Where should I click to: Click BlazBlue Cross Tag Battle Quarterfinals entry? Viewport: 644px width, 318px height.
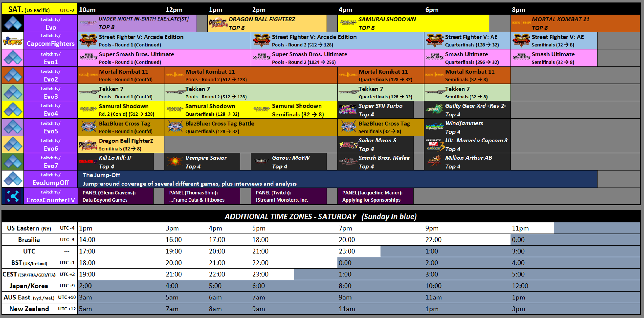click(x=251, y=127)
